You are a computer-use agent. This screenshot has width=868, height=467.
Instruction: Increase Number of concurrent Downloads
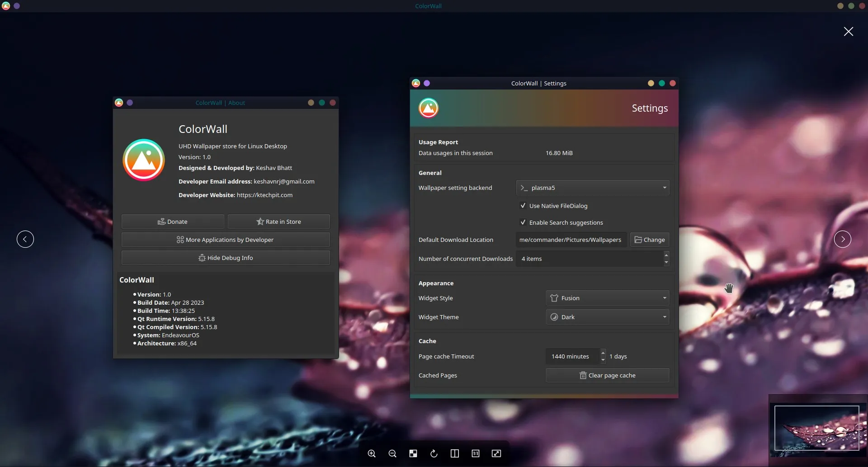click(x=666, y=255)
